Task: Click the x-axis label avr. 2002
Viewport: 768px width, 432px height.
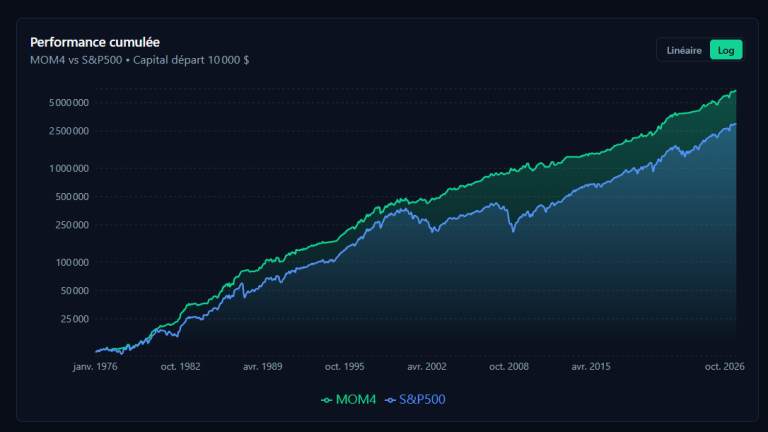Action: (x=427, y=366)
